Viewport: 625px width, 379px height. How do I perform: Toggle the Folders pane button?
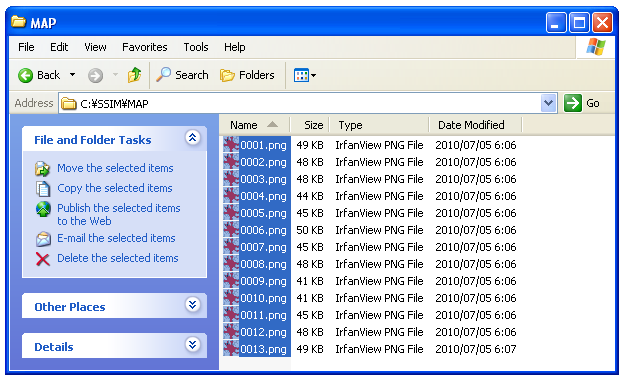[247, 75]
